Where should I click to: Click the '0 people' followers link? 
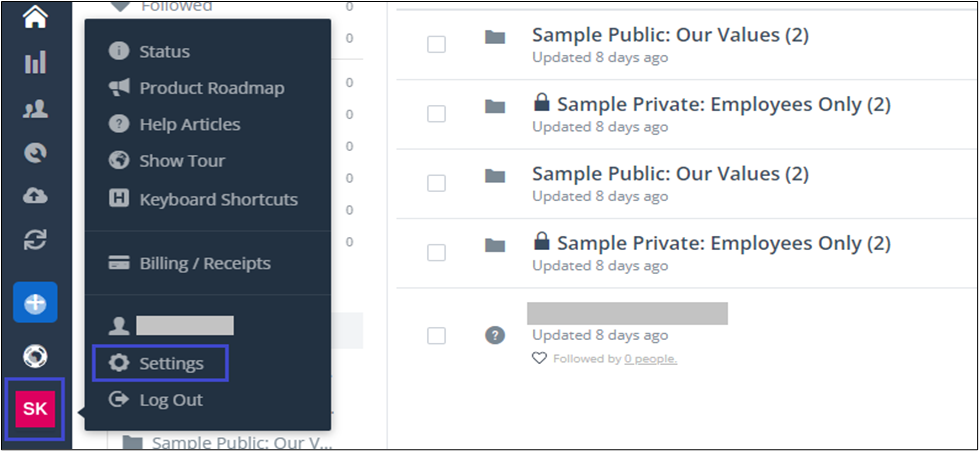point(650,359)
